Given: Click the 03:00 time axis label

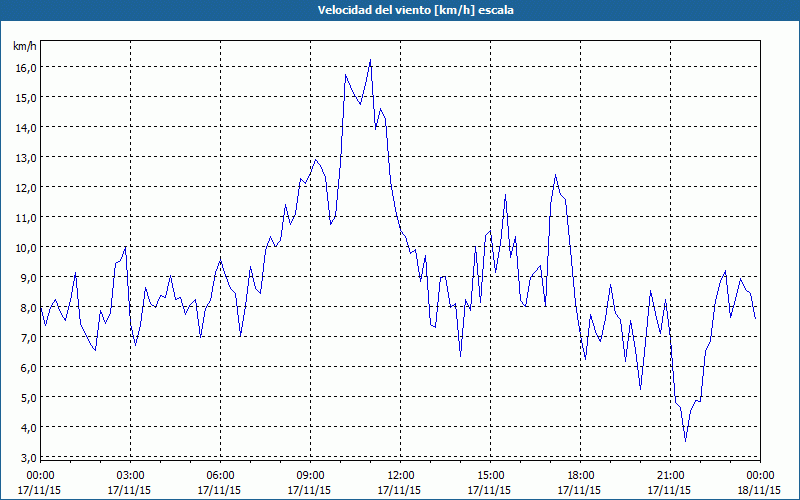Looking at the screenshot, I should click(130, 476).
